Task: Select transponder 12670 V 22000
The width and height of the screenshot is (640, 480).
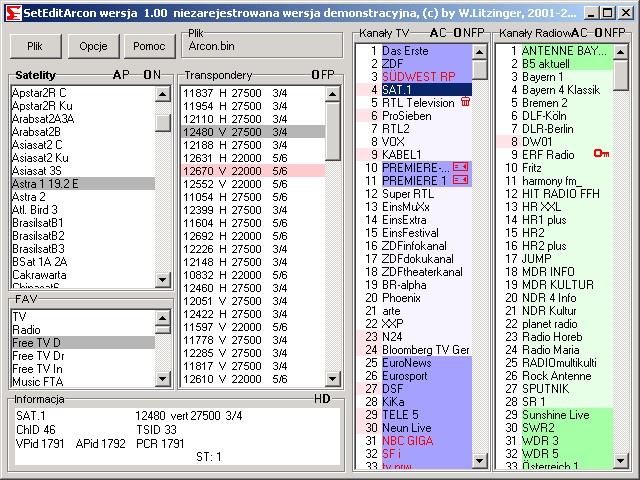Action: click(234, 171)
